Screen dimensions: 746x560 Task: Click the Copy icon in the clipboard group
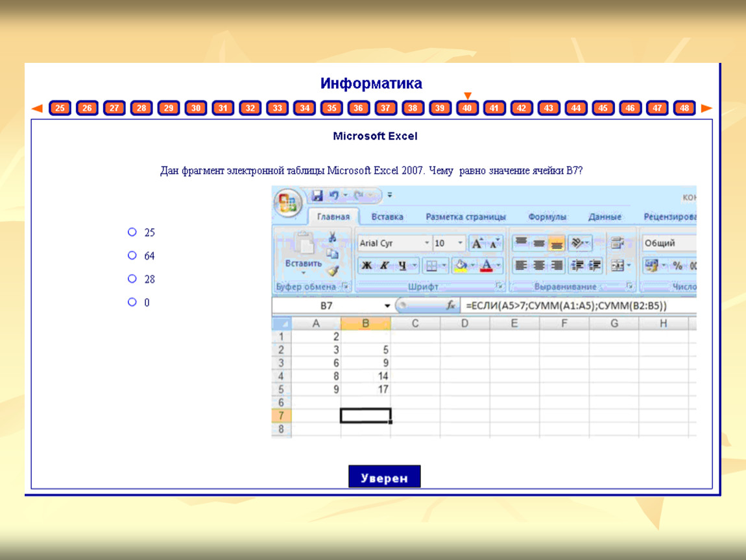(332, 253)
